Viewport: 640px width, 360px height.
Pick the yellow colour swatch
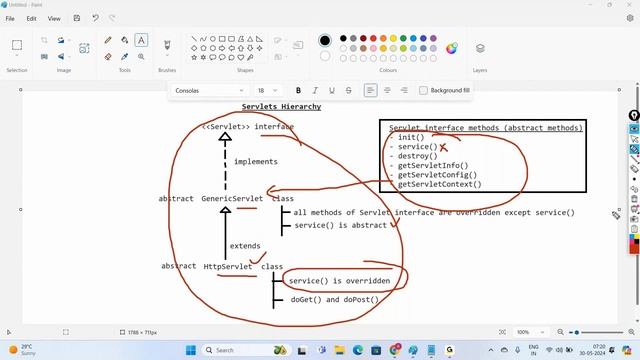click(x=393, y=38)
